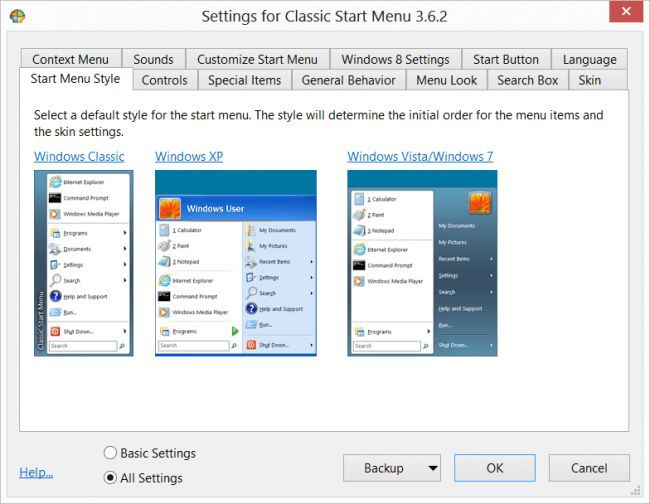Open the Help link
650x504 pixels.
point(36,472)
